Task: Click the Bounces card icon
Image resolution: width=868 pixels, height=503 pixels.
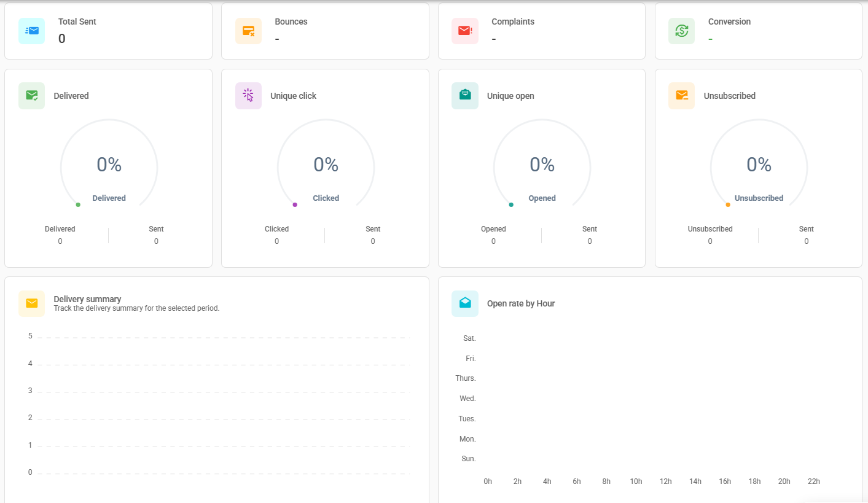Action: 248,31
